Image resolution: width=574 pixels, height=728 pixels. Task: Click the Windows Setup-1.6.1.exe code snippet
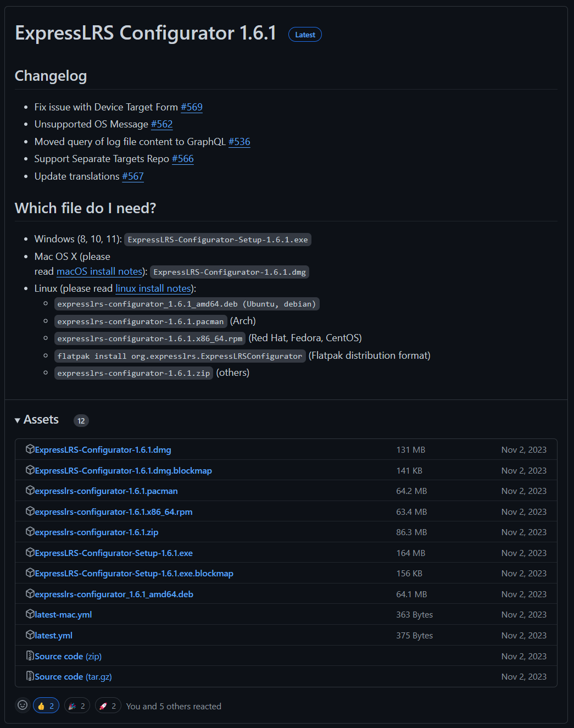click(x=218, y=240)
